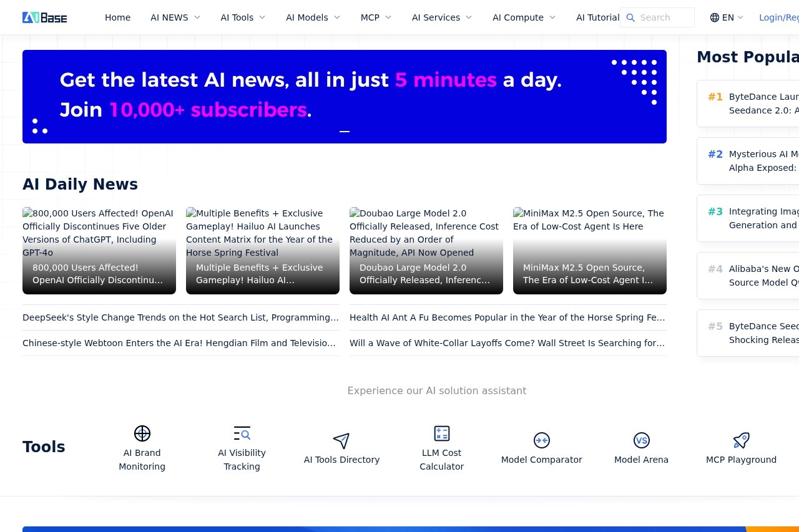799x532 pixels.
Task: Open the AI Tutorial menu item
Action: pyautogui.click(x=597, y=17)
